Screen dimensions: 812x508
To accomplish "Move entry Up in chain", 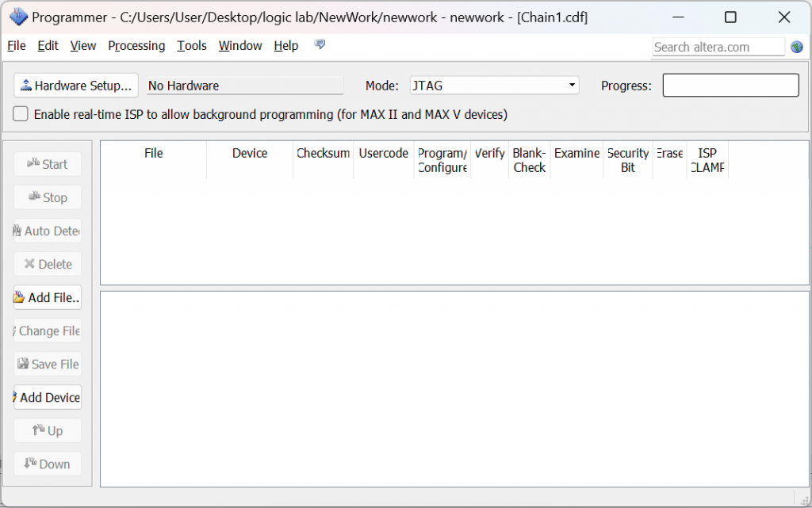I will [48, 430].
